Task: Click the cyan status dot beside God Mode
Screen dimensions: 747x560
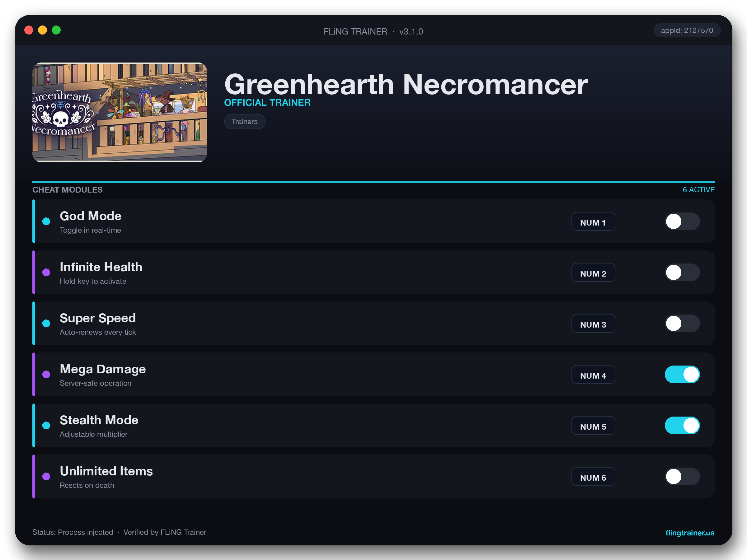Action: pos(46,222)
